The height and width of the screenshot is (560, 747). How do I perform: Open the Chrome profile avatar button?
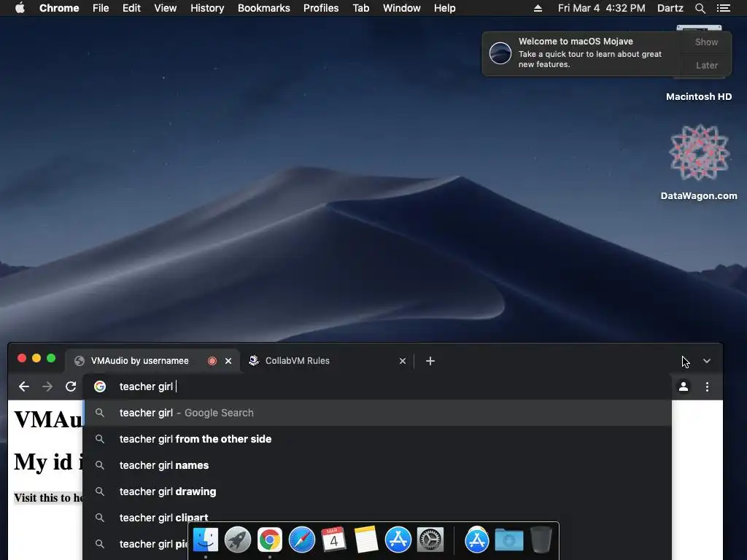tap(684, 386)
